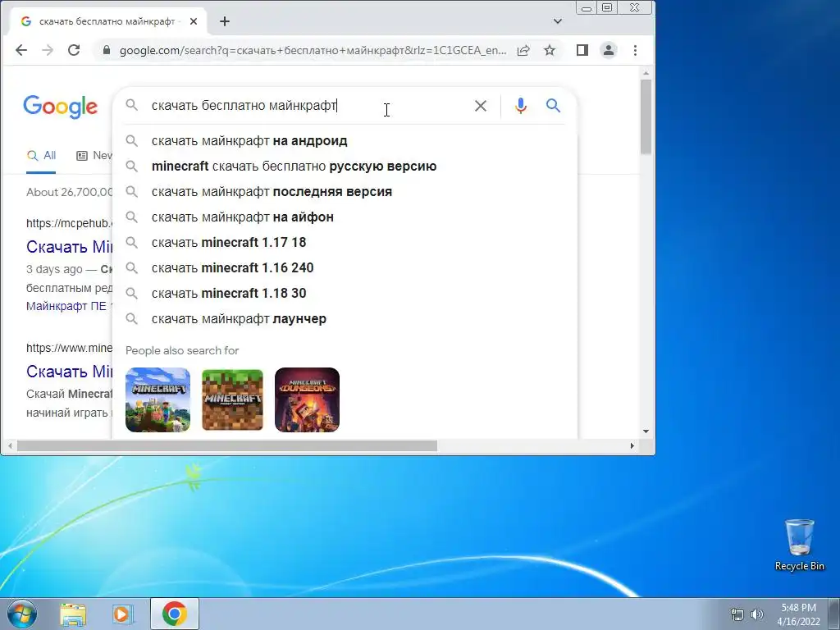Click the padlock site info icon

click(107, 50)
